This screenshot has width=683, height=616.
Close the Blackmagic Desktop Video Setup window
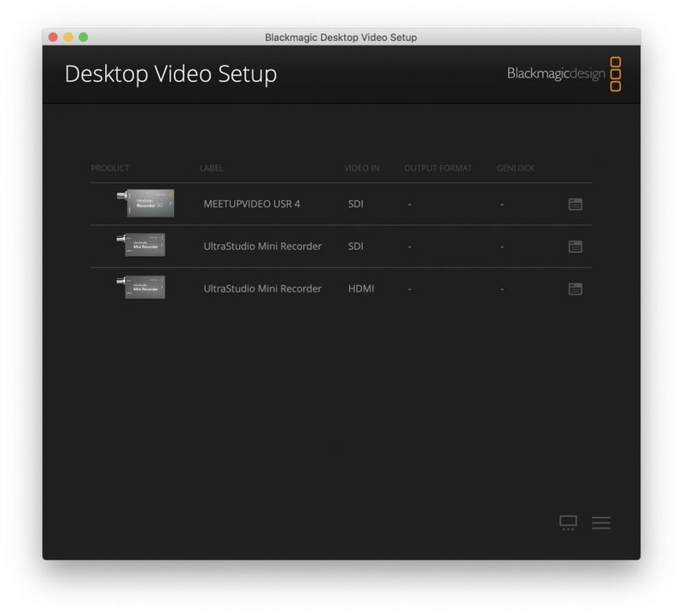click(x=53, y=38)
